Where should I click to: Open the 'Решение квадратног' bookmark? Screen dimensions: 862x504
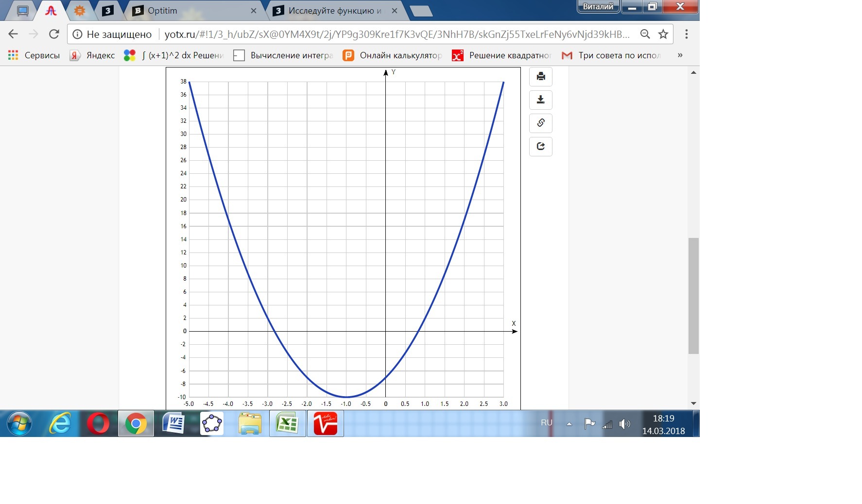[502, 55]
